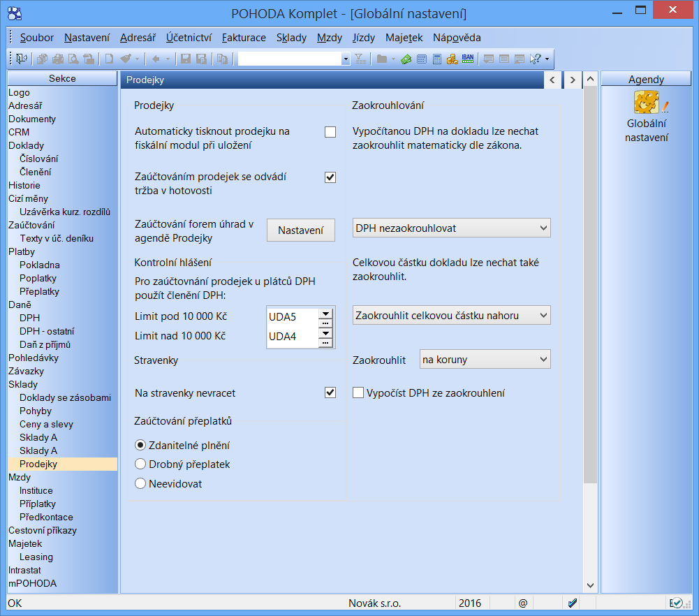Open the Globální nastavení agenda icon
The height and width of the screenshot is (616, 699).
pyautogui.click(x=647, y=103)
